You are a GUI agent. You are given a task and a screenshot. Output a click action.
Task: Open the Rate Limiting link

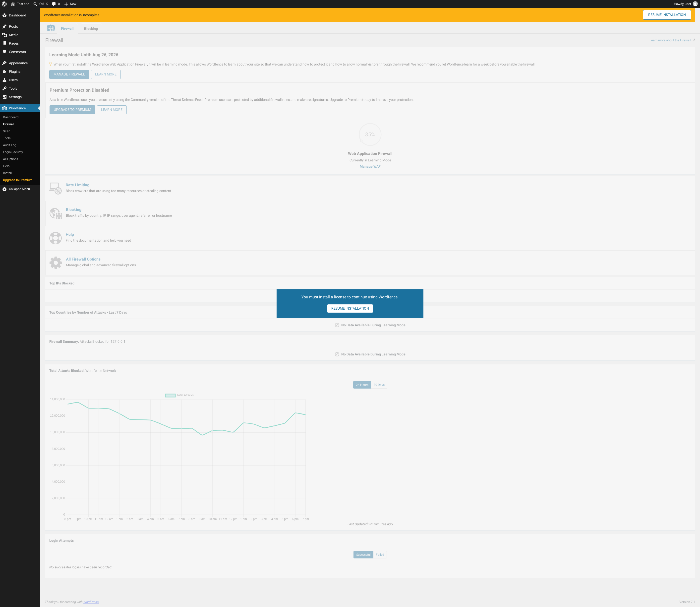(x=77, y=185)
